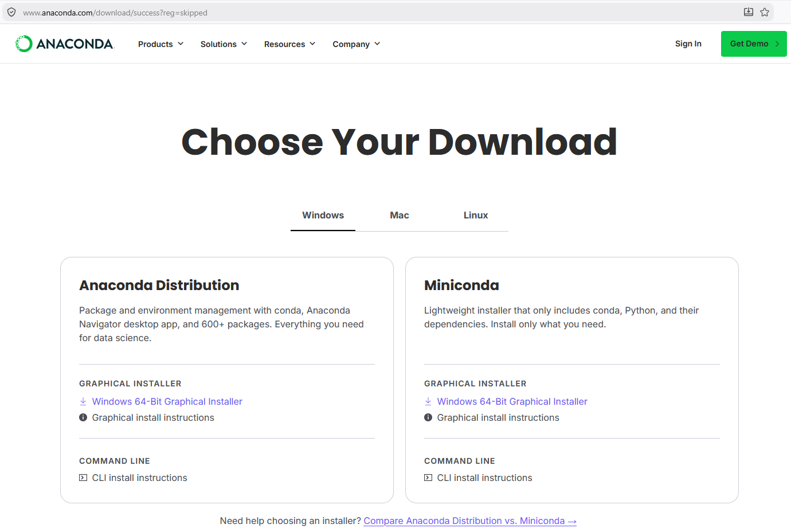
Task: Click the Get Demo button
Action: (754, 44)
